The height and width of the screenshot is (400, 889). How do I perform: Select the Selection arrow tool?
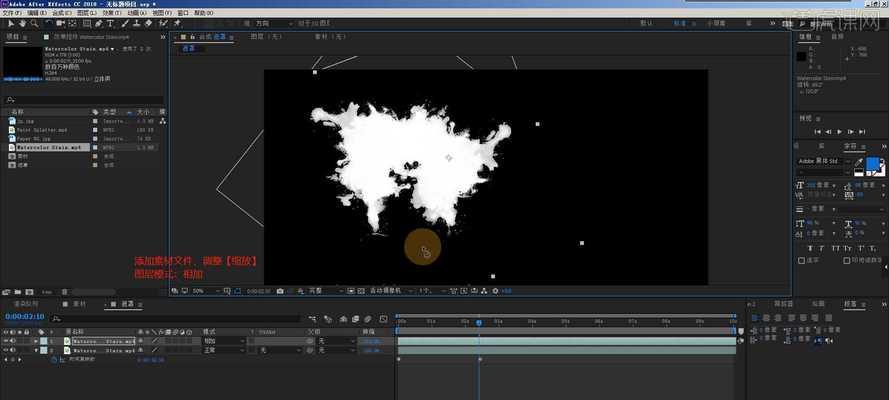(x=11, y=23)
